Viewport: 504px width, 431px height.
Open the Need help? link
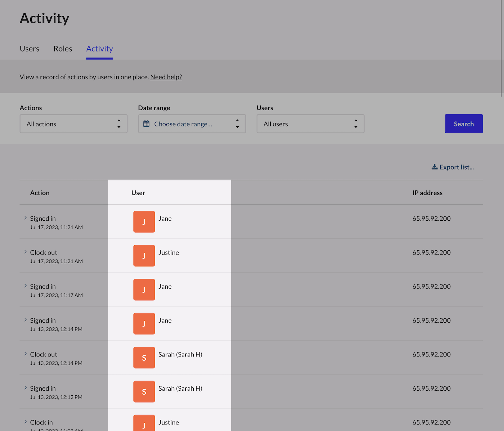pos(166,77)
